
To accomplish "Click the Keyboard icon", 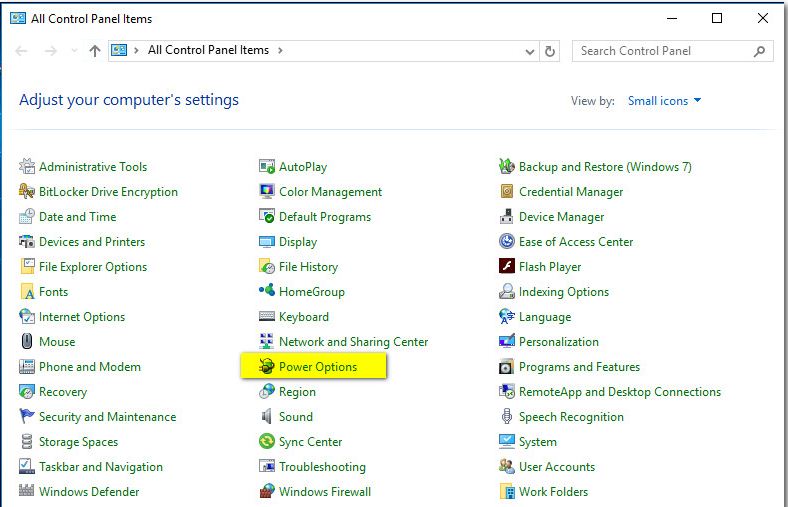I will [267, 317].
